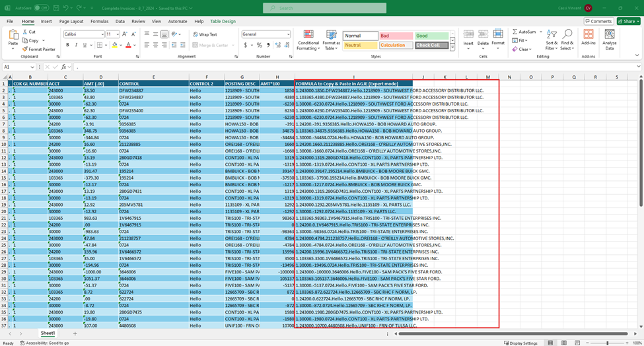This screenshot has width=644, height=346.
Task: Open Find & Select magnifier
Action: 567,40
